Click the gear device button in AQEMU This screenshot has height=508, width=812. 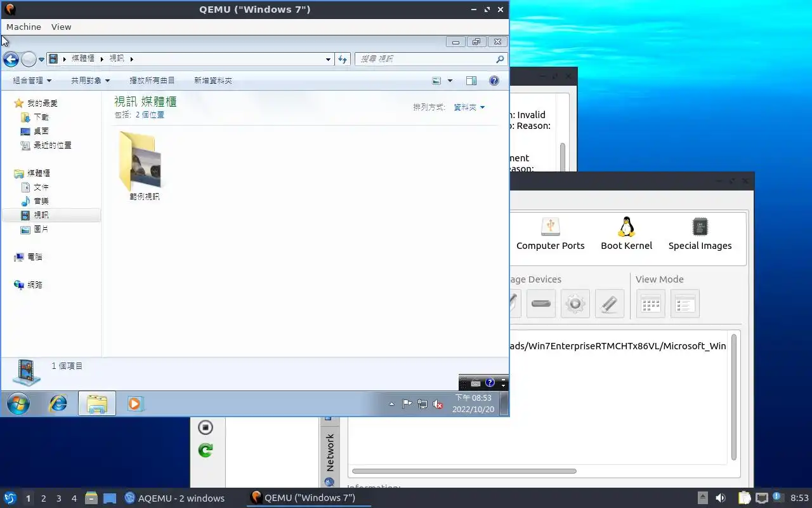(x=575, y=304)
